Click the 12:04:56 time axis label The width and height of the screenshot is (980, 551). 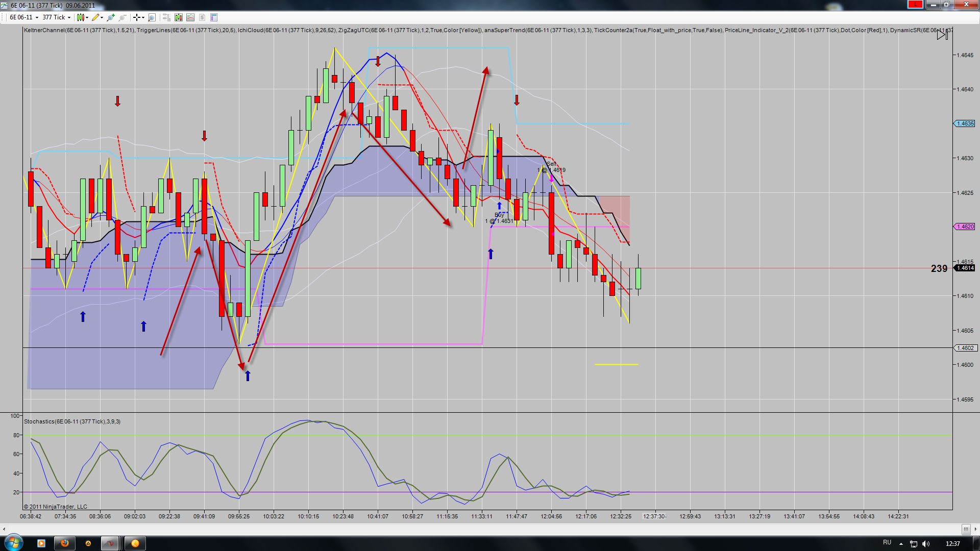click(551, 516)
